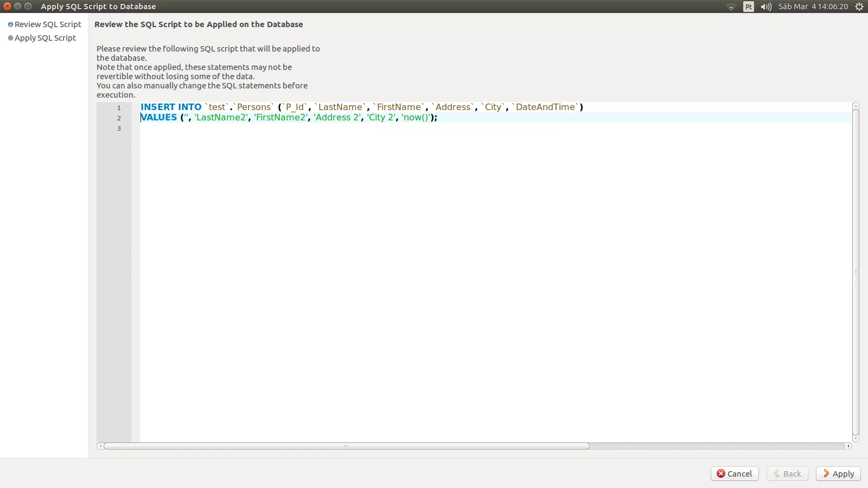
Task: Open the system power gear menu
Action: 859,7
